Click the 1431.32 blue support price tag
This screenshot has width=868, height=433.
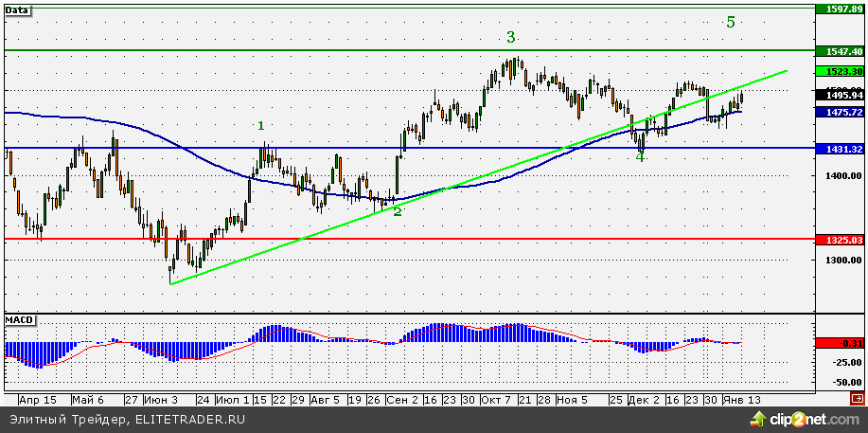[841, 149]
